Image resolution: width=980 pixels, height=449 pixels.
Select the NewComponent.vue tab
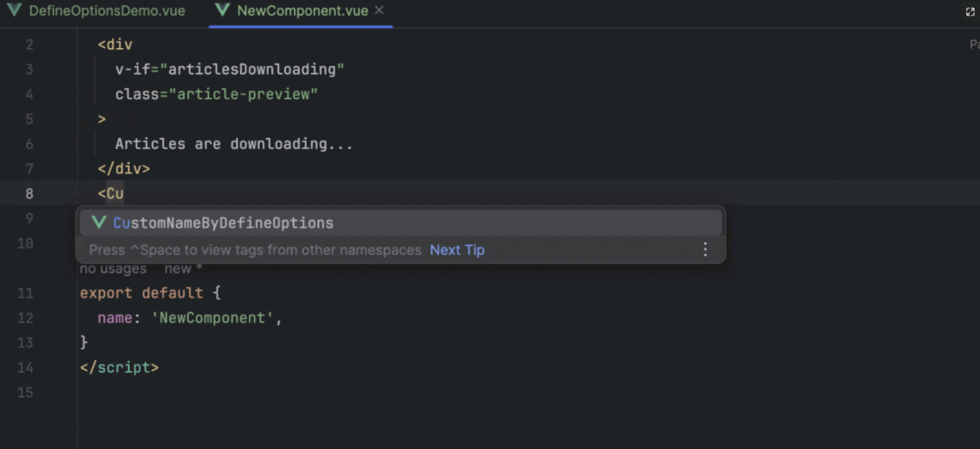[x=302, y=11]
